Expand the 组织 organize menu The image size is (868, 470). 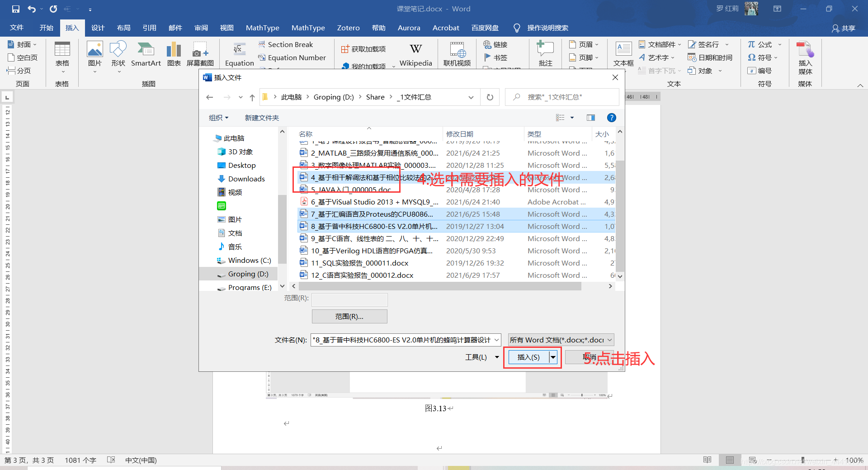219,118
